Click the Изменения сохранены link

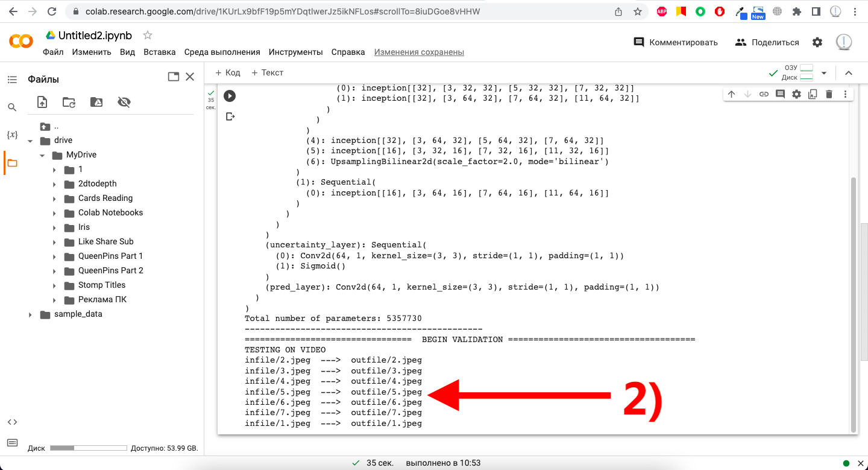tap(419, 52)
